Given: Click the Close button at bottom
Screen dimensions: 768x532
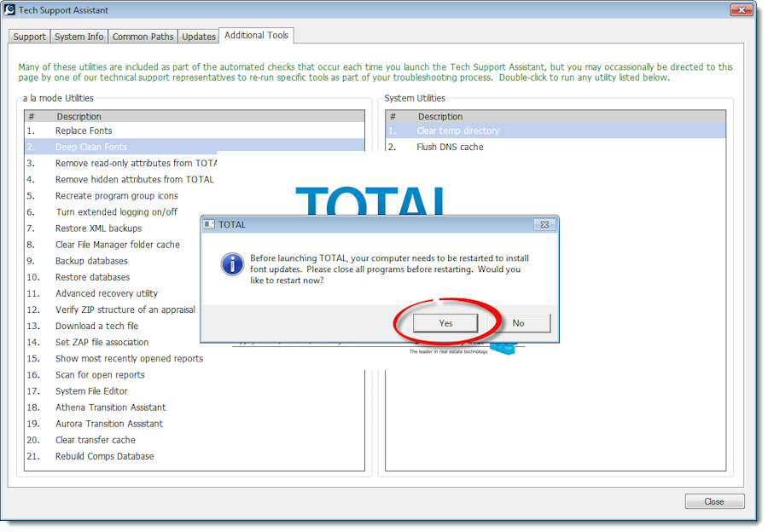Looking at the screenshot, I should coord(714,501).
